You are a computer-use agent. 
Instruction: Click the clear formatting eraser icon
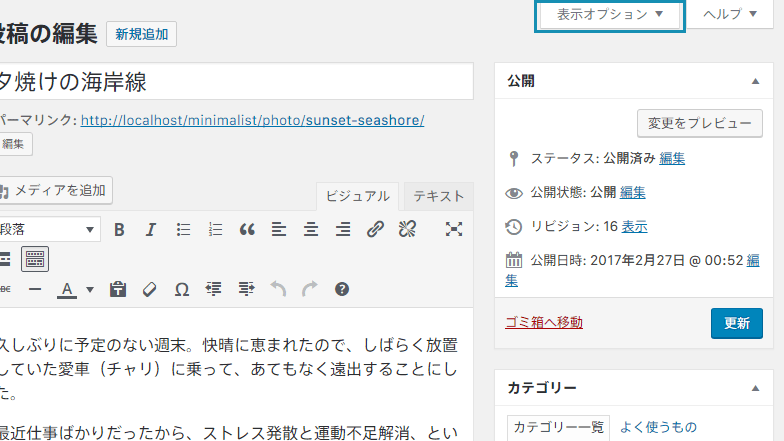[150, 289]
